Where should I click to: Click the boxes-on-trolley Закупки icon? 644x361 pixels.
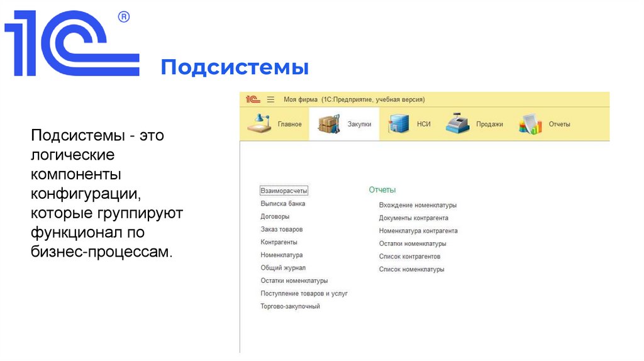(x=330, y=124)
